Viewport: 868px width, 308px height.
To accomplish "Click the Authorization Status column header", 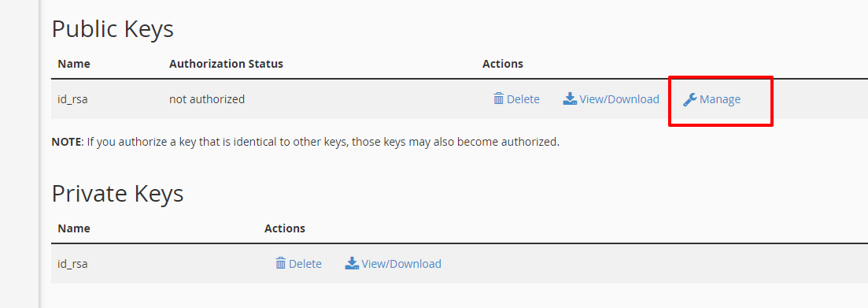I will click(x=226, y=64).
